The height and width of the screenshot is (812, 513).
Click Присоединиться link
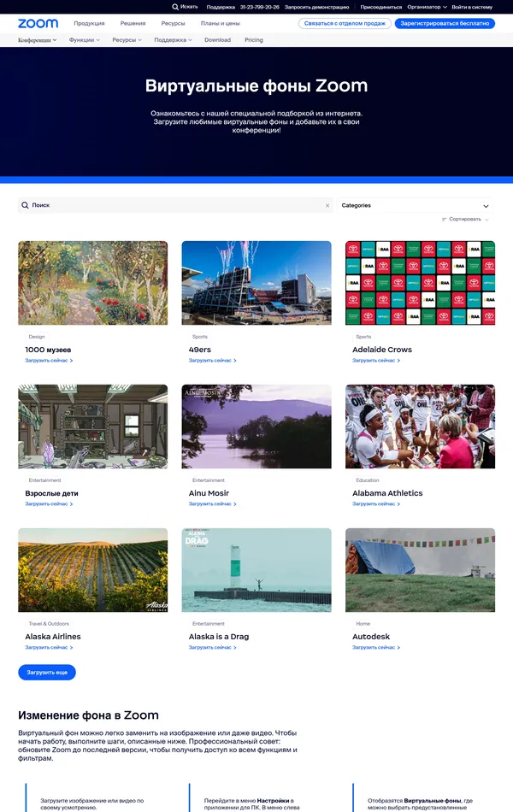(380, 7)
